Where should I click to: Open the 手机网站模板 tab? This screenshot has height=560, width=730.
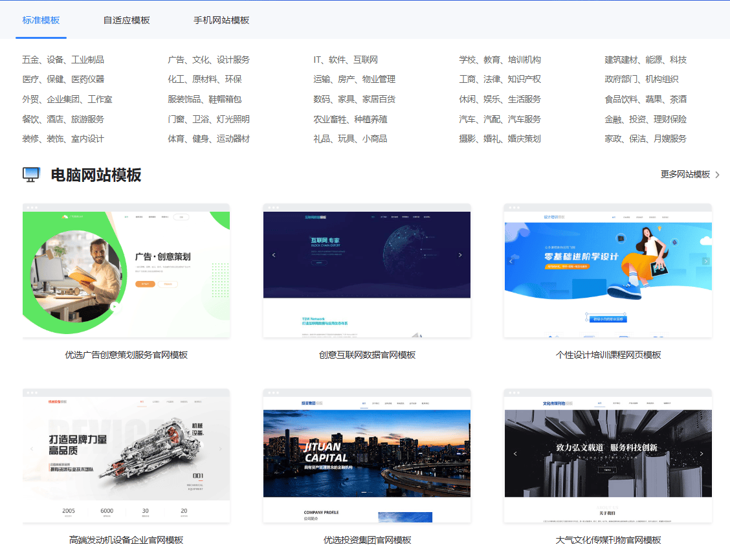(221, 20)
